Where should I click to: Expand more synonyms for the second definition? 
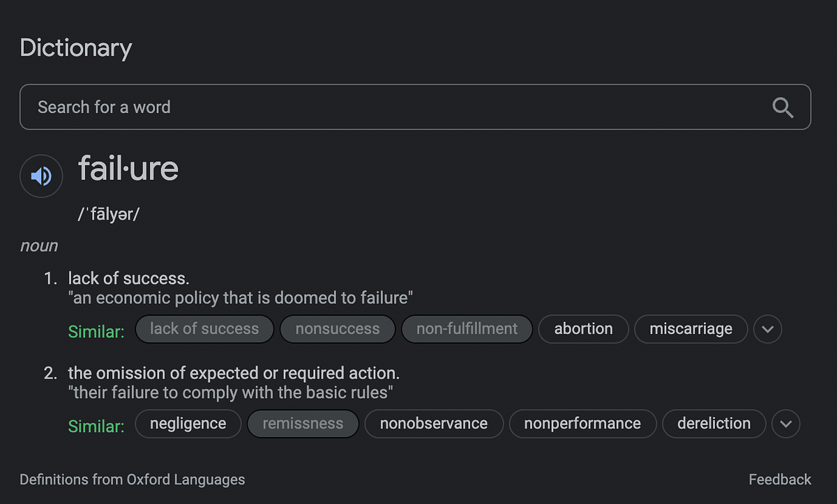pos(786,424)
